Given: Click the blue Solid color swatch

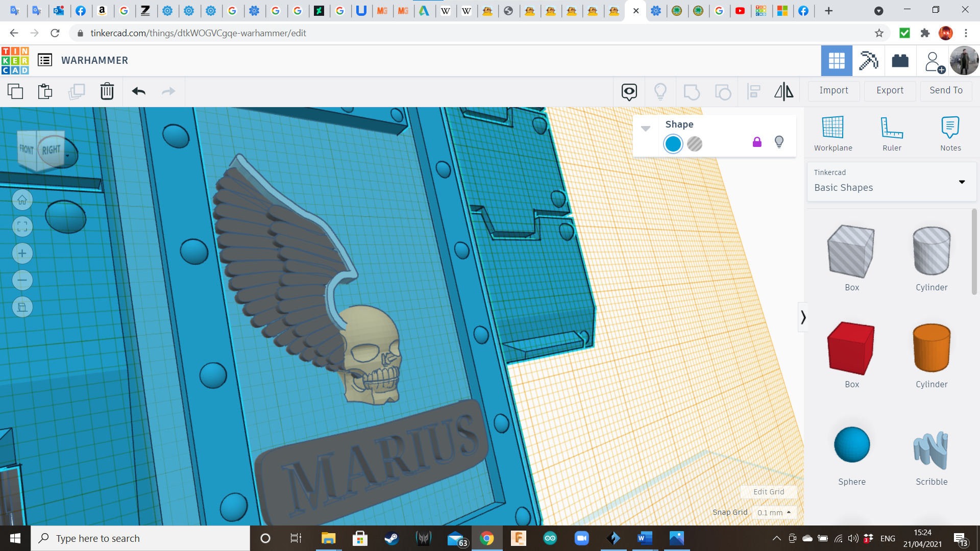Looking at the screenshot, I should (673, 144).
